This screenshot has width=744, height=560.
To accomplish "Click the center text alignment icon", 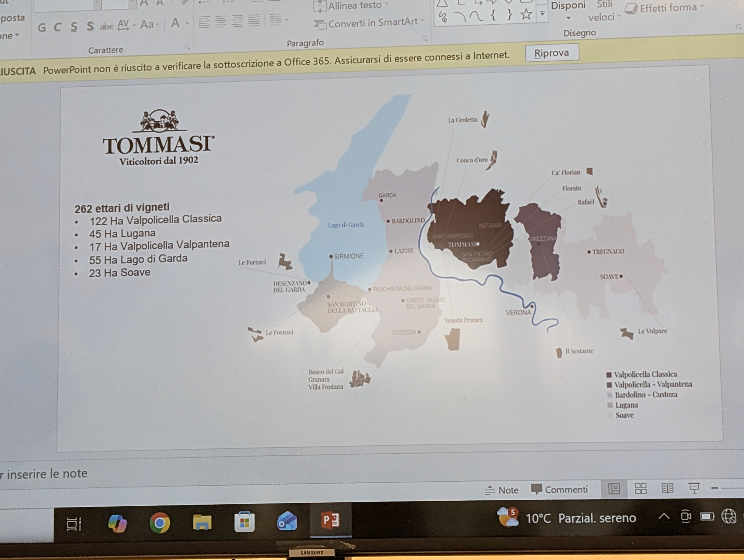I will 221,22.
